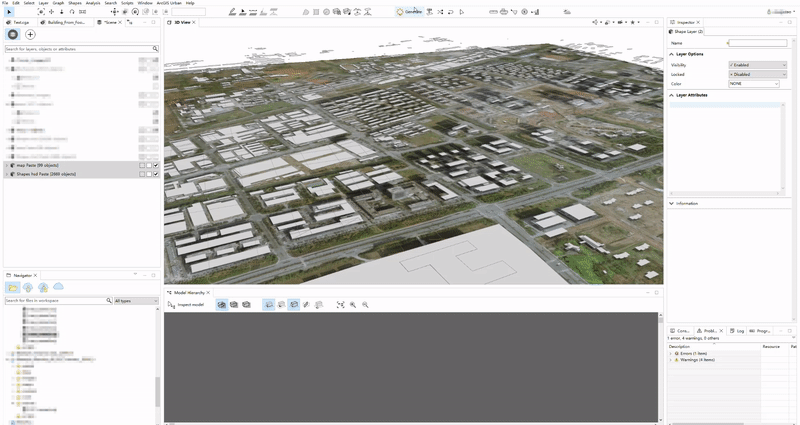Click the Navigator tree vertical scrollbar
The image size is (800, 425).
tap(158, 392)
